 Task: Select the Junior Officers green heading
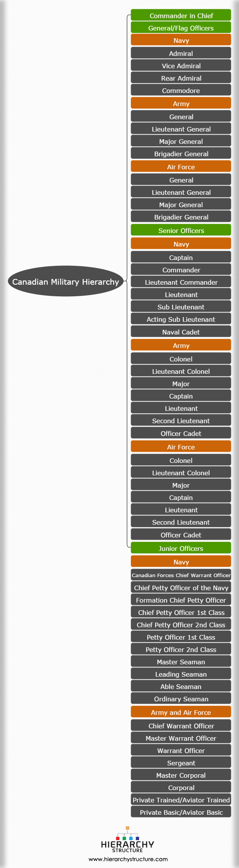(181, 548)
